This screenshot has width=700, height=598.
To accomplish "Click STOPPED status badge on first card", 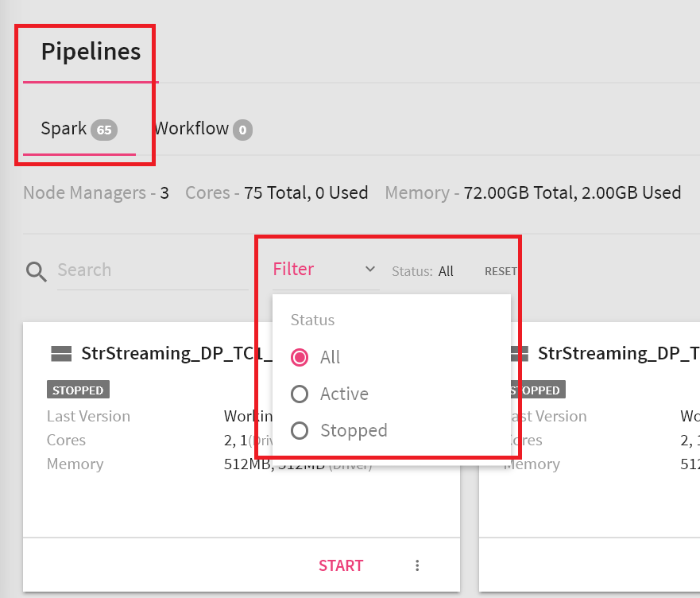I will coord(78,390).
